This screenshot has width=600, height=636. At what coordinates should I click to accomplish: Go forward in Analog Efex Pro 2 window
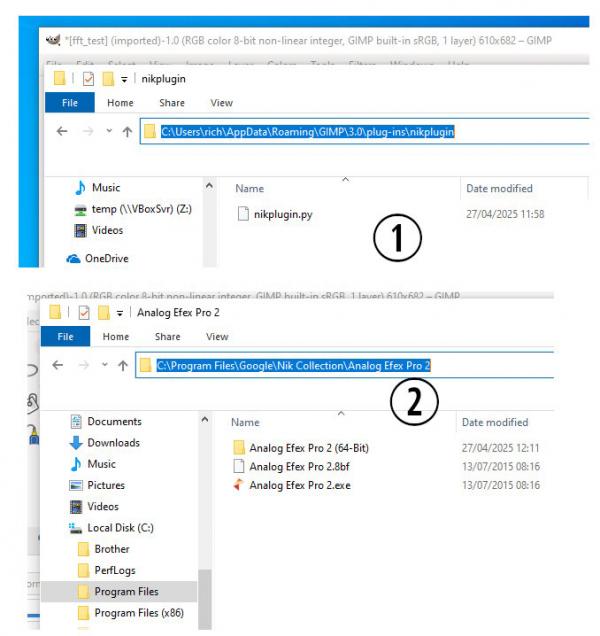click(x=84, y=365)
